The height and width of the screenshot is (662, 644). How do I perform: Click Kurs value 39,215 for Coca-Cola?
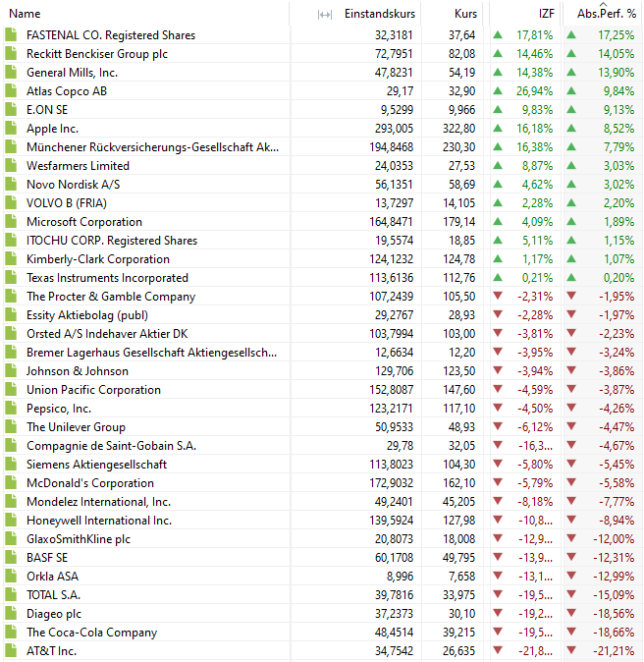click(x=458, y=632)
